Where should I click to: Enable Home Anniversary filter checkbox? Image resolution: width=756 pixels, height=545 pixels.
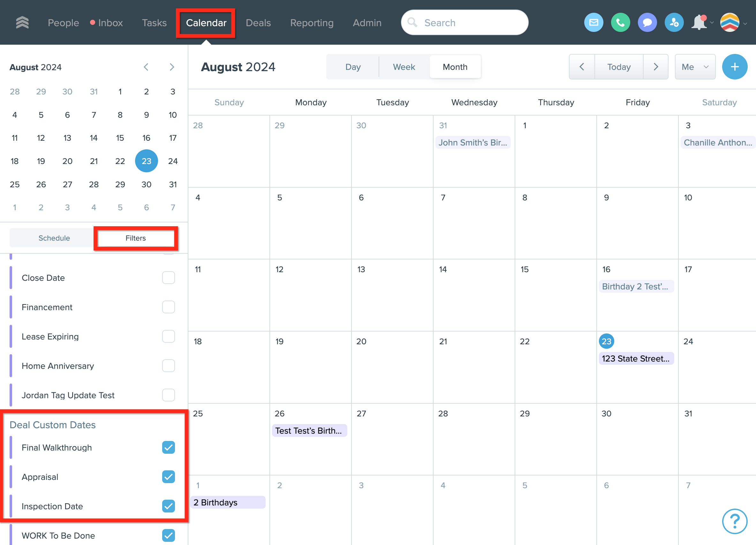tap(168, 366)
